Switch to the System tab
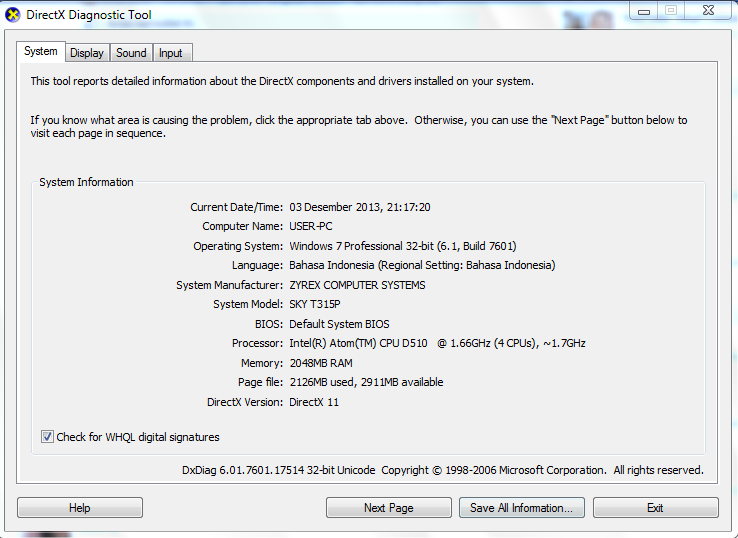The width and height of the screenshot is (738, 538). 41,51
